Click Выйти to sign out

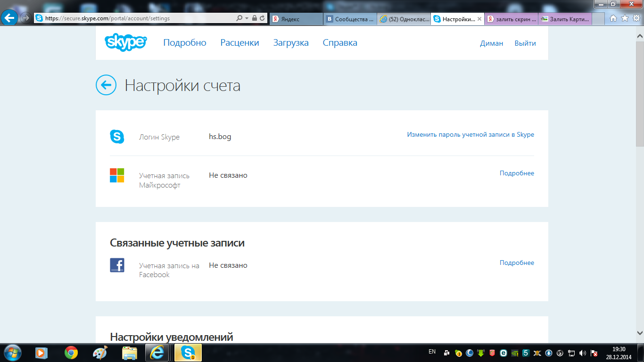525,43
